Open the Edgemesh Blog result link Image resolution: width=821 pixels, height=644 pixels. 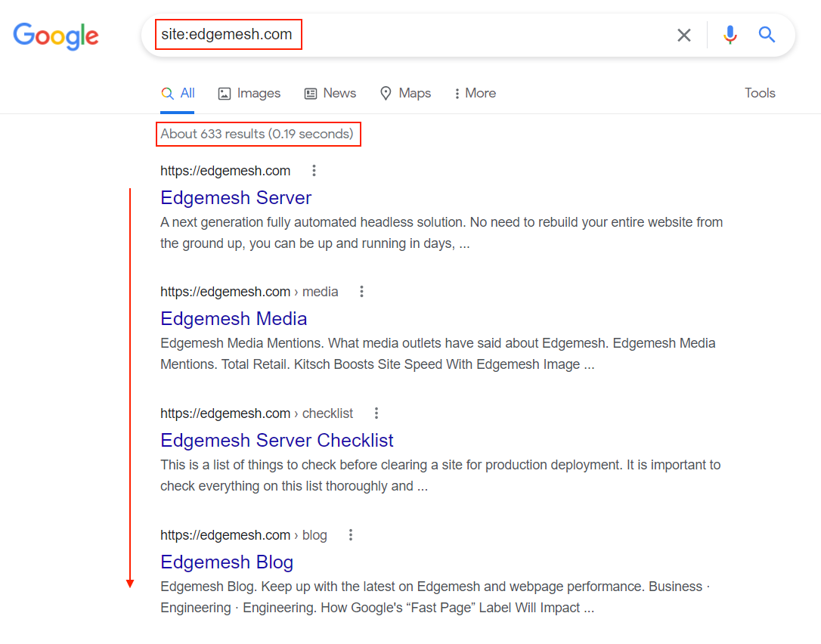pyautogui.click(x=227, y=562)
